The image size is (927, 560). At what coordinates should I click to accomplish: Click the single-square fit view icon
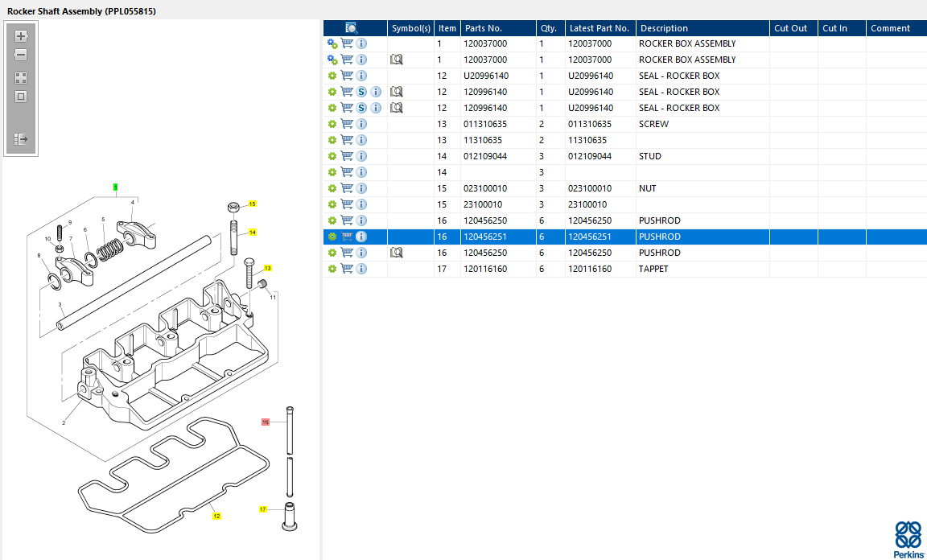[21, 97]
